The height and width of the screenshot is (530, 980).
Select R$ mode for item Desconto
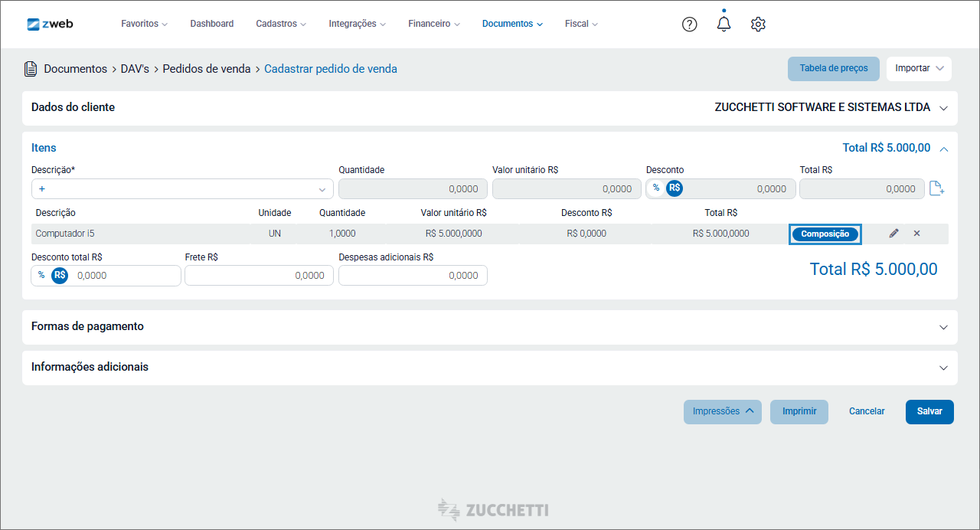(x=675, y=188)
